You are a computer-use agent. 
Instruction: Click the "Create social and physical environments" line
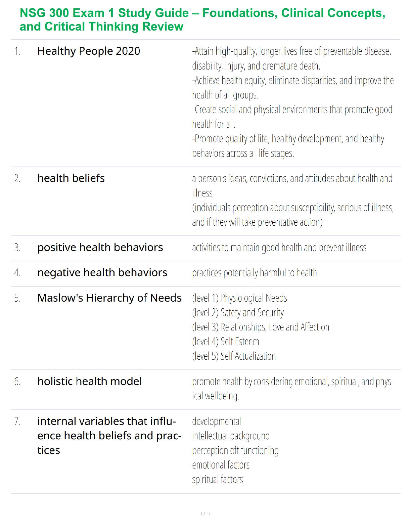(292, 110)
